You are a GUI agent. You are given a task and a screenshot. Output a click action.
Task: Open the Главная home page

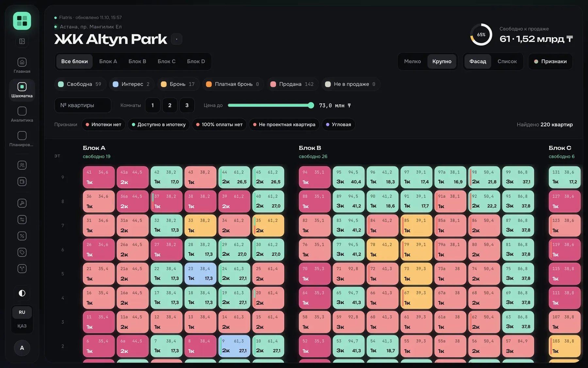pyautogui.click(x=22, y=65)
